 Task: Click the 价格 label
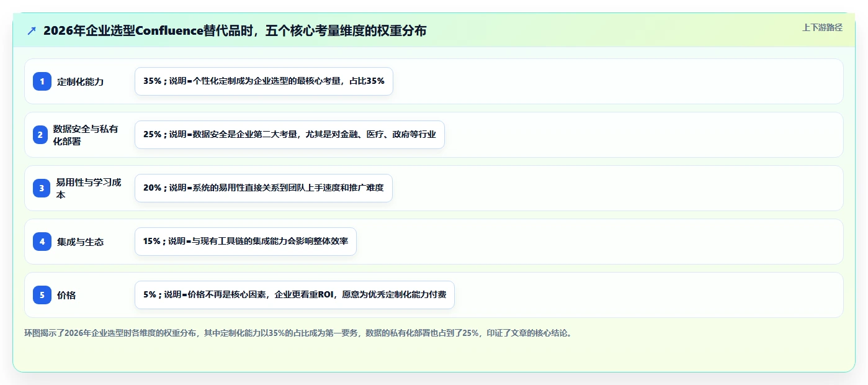[x=66, y=295]
